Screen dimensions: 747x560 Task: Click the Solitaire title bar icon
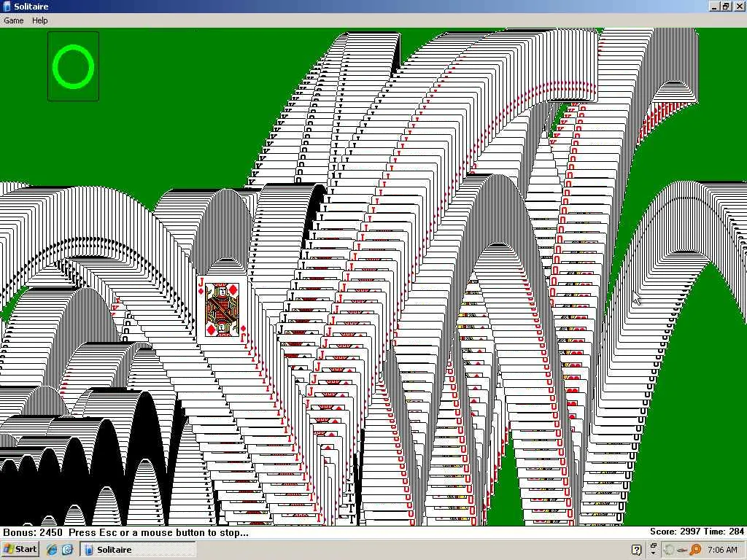click(7, 7)
